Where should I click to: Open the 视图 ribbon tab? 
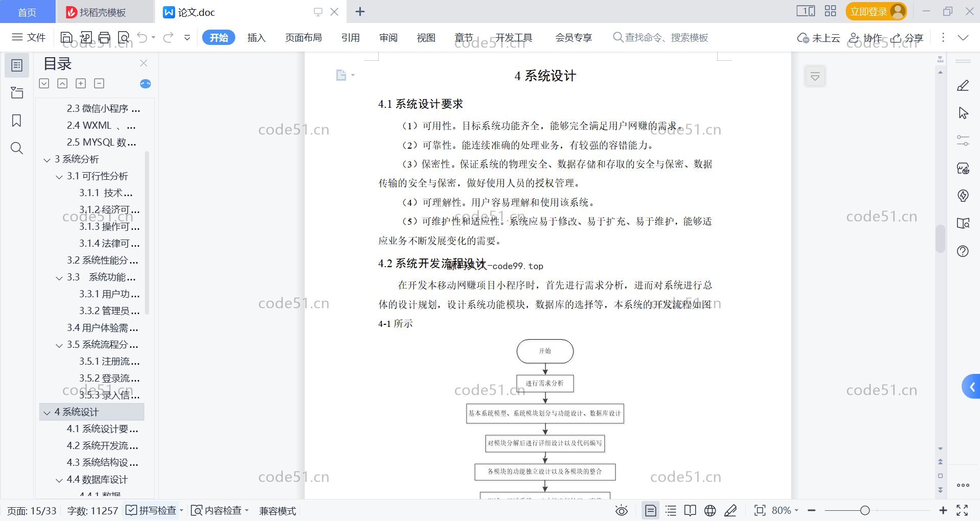coord(426,37)
